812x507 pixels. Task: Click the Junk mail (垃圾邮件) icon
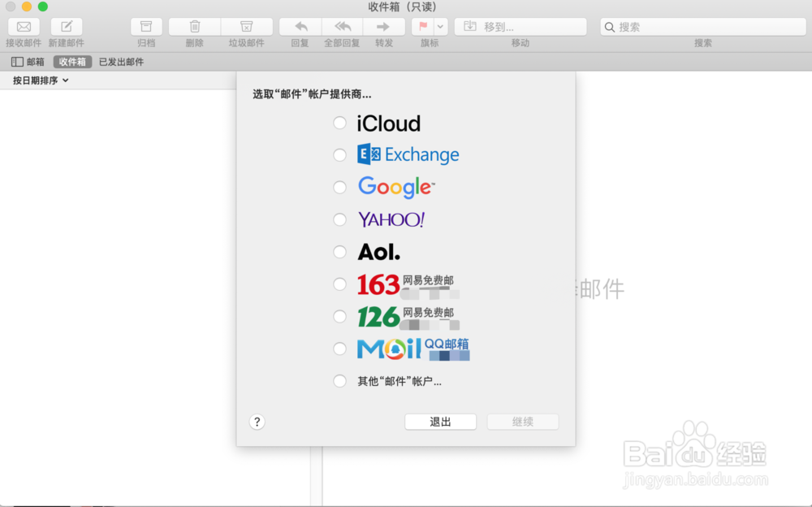tap(247, 27)
